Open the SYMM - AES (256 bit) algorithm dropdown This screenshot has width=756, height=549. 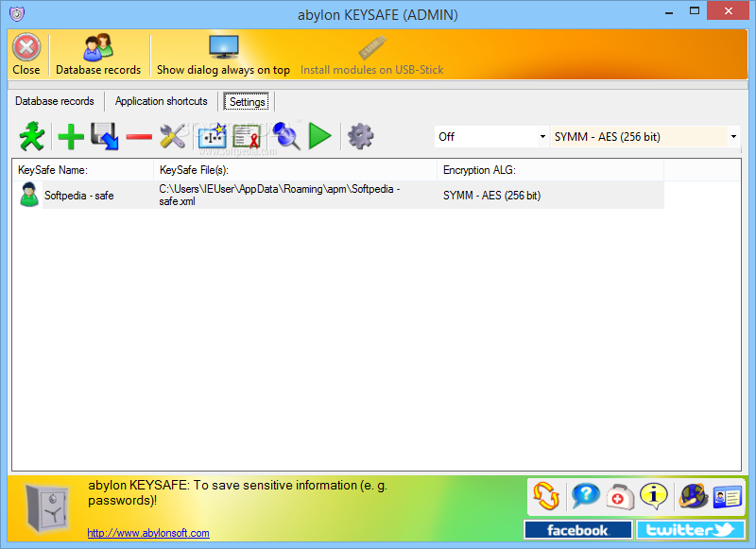(x=644, y=137)
